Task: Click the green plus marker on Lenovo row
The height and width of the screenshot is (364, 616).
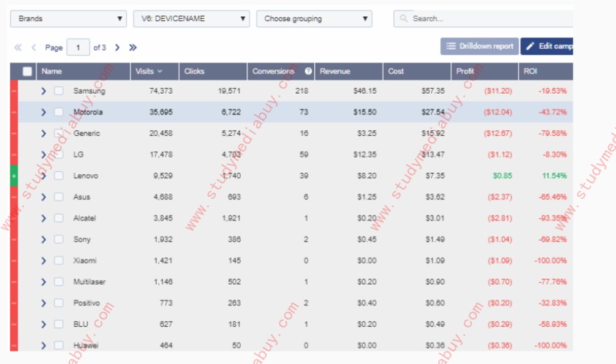Action: 14,176
